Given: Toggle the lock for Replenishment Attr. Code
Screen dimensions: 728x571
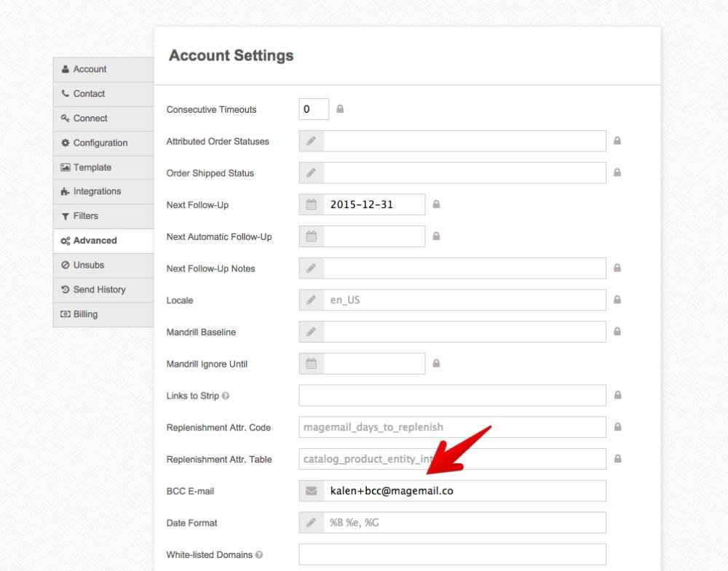Looking at the screenshot, I should click(617, 427).
